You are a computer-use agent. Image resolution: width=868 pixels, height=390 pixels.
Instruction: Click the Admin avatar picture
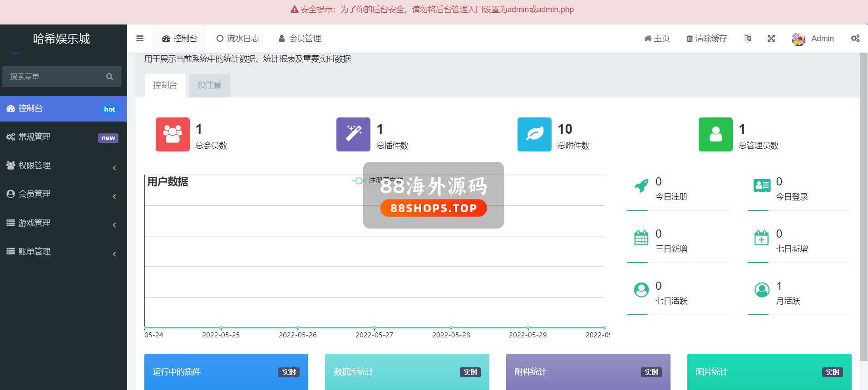coord(799,39)
